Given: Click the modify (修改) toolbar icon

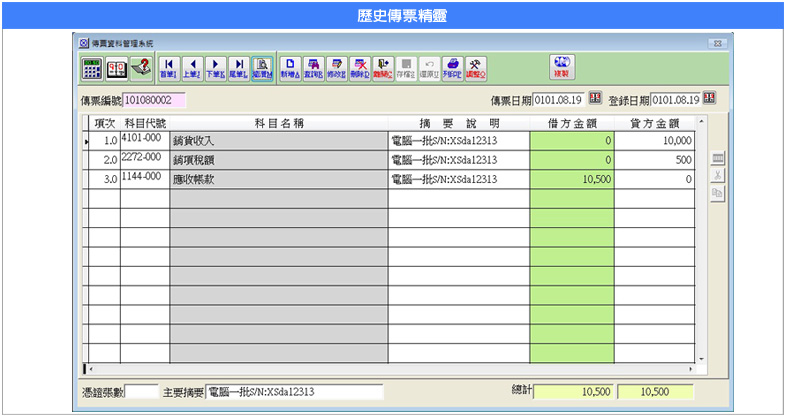Looking at the screenshot, I should click(x=337, y=68).
